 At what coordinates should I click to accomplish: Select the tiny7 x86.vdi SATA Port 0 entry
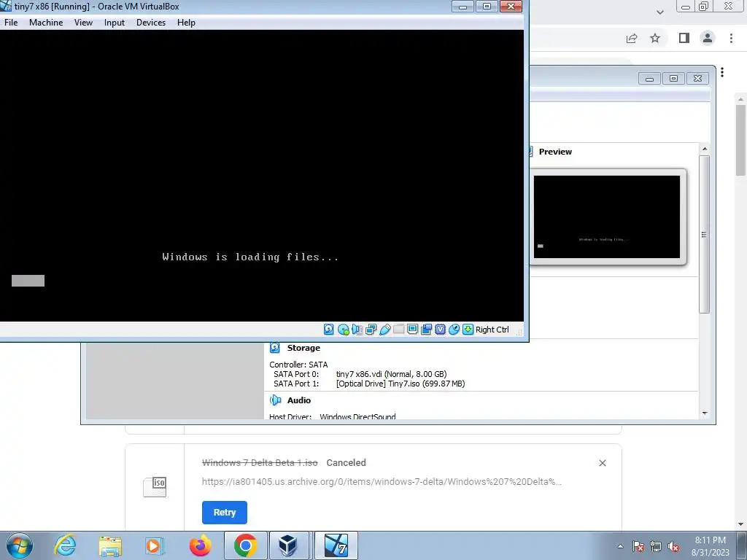pyautogui.click(x=391, y=374)
